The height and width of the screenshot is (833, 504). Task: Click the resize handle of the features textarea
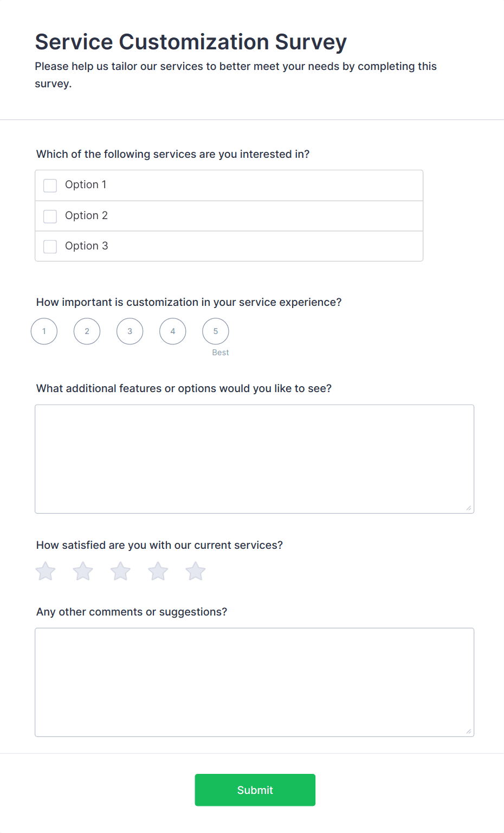468,508
